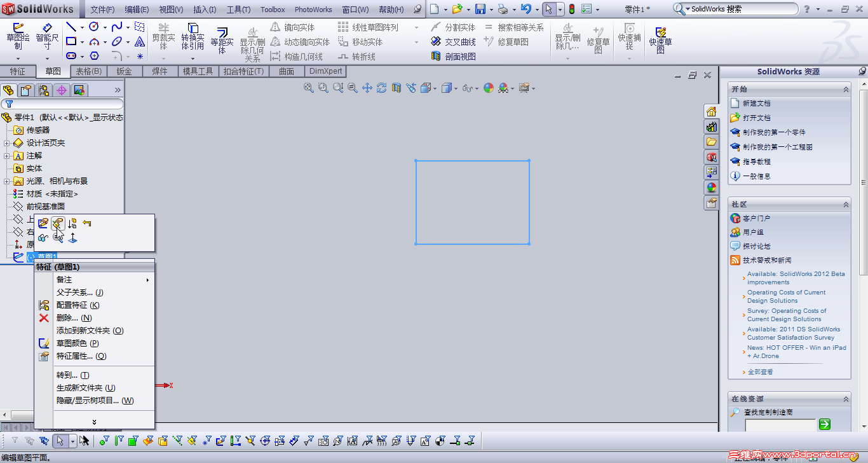Screen dimensions: 868x463
Task: Open the 插入(I) menu
Action: 205,10
